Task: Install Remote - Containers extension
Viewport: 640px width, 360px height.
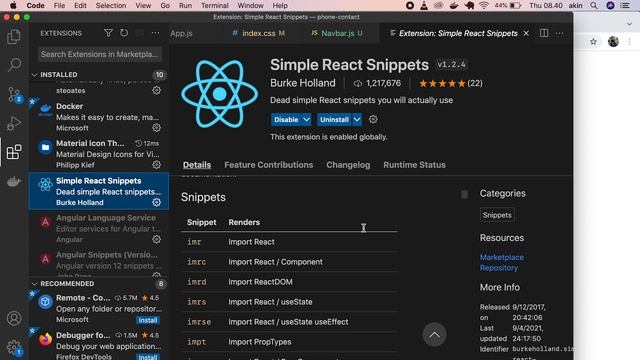Action: coord(148,320)
